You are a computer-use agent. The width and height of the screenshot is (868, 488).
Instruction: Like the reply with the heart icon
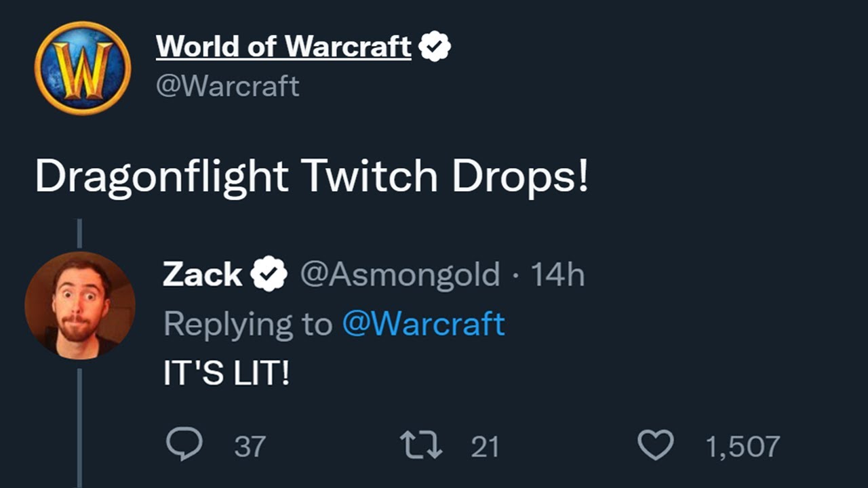[656, 445]
